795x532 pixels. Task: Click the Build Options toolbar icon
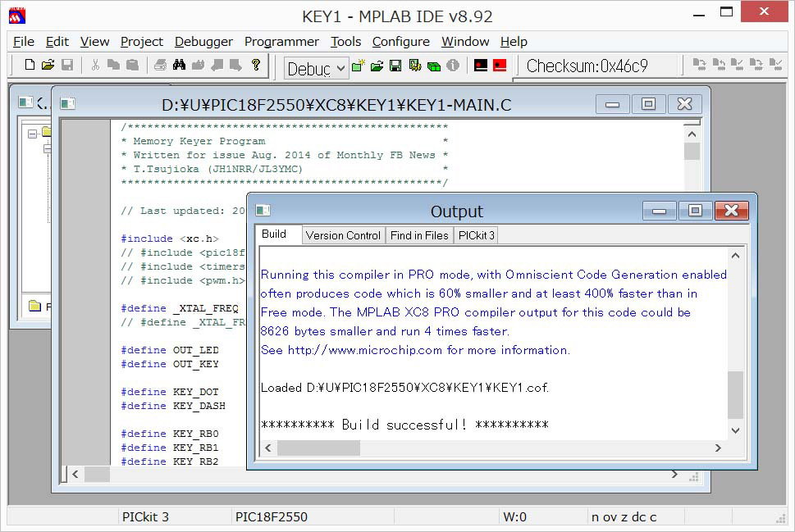(415, 66)
